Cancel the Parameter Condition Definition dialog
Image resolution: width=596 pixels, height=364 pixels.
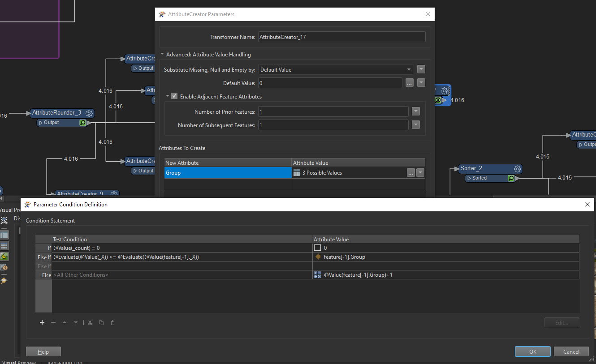coord(571,351)
